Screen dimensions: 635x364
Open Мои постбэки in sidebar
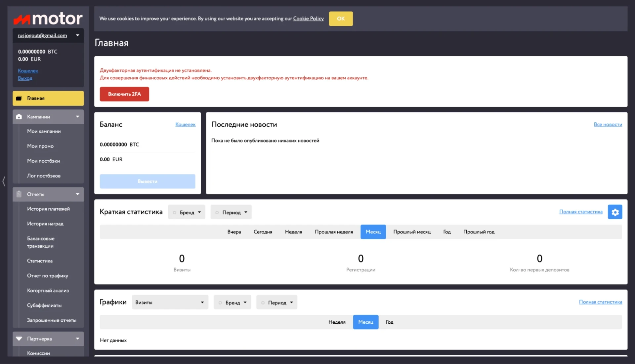43,161
